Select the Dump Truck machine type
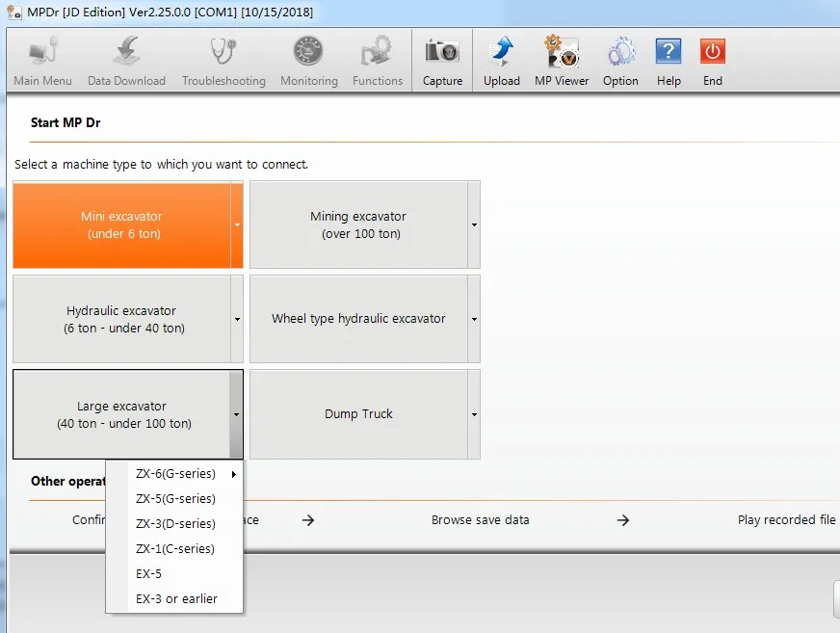The height and width of the screenshot is (633, 840). click(x=358, y=414)
